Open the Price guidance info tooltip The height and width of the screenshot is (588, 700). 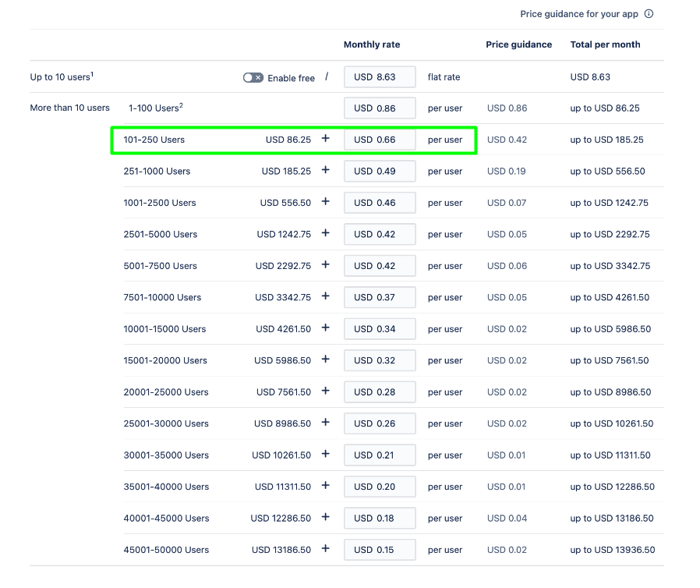tap(650, 13)
